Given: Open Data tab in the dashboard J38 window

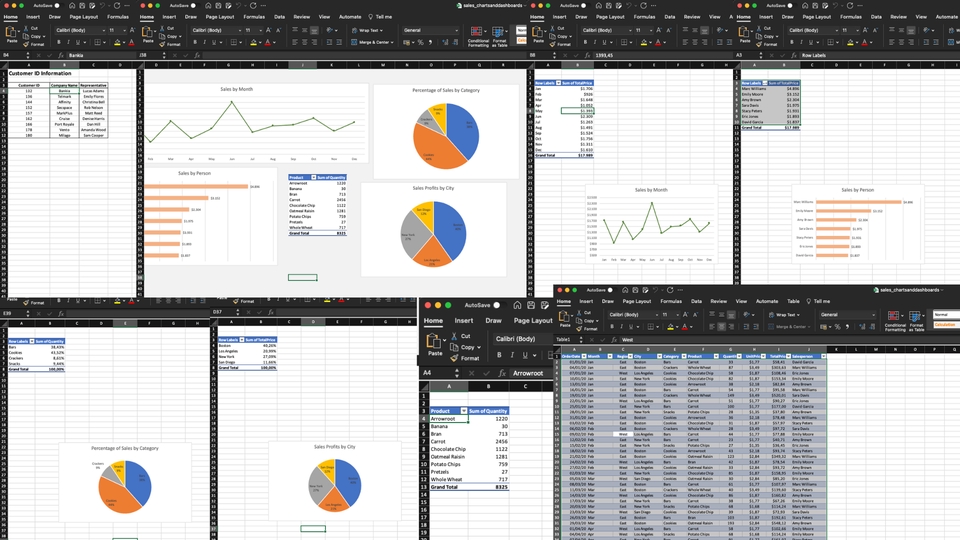Looking at the screenshot, I should [279, 17].
